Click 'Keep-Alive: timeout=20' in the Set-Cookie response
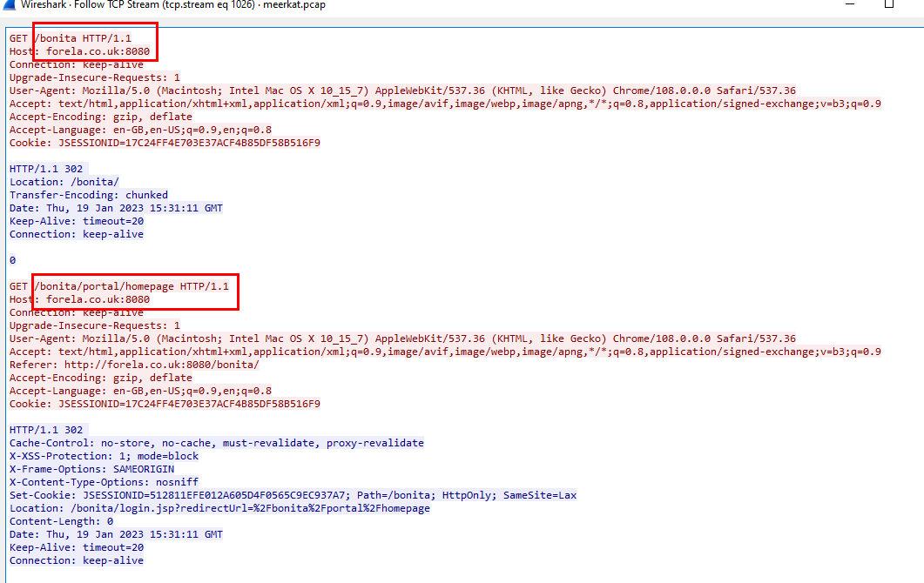The image size is (924, 583). (77, 547)
